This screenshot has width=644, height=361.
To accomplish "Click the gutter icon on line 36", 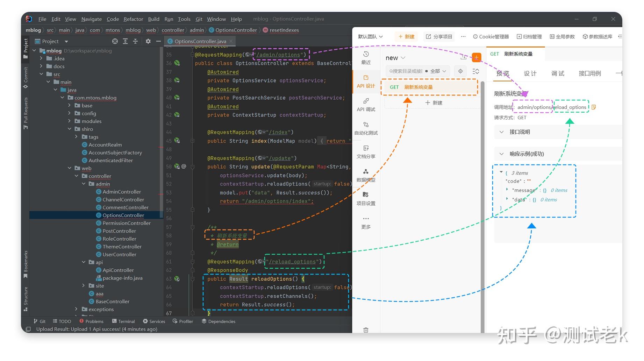I will pos(177,63).
